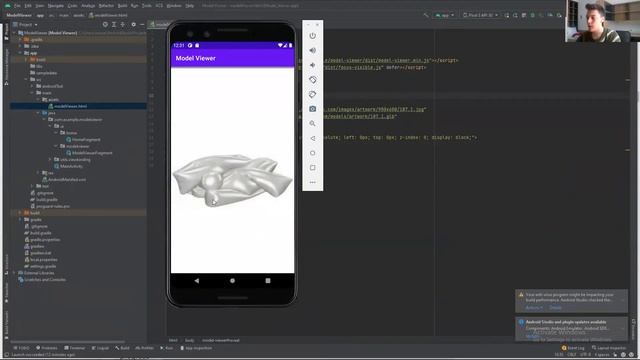The height and width of the screenshot is (360, 640).
Task: Open the Logcat tool tab
Action: click(x=100, y=348)
